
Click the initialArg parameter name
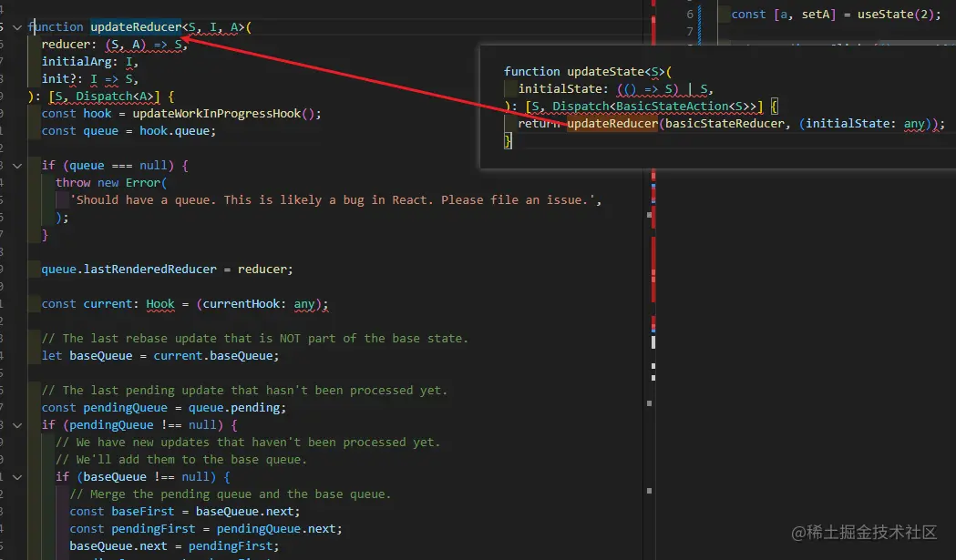coord(77,62)
